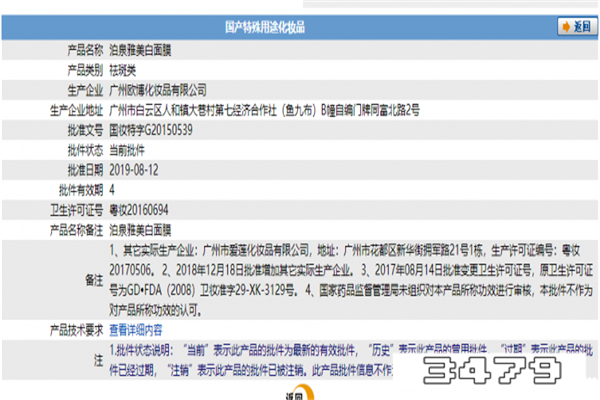Click the 返回 button at page bottom
The image size is (600, 400).
click(x=293, y=394)
